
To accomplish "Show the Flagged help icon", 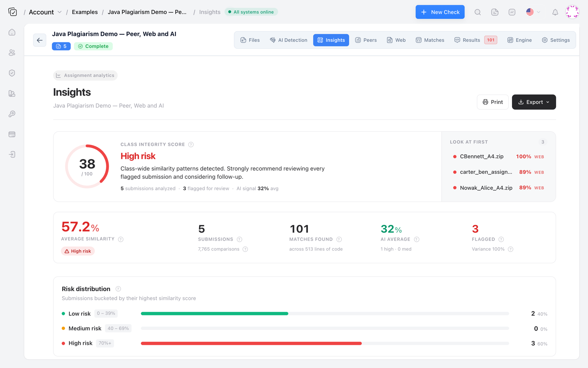I will tap(501, 239).
